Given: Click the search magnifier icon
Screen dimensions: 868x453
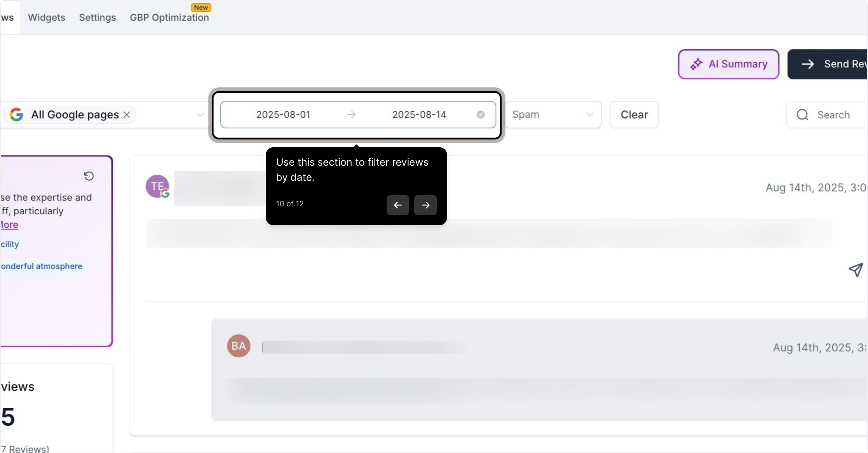Looking at the screenshot, I should pos(802,115).
